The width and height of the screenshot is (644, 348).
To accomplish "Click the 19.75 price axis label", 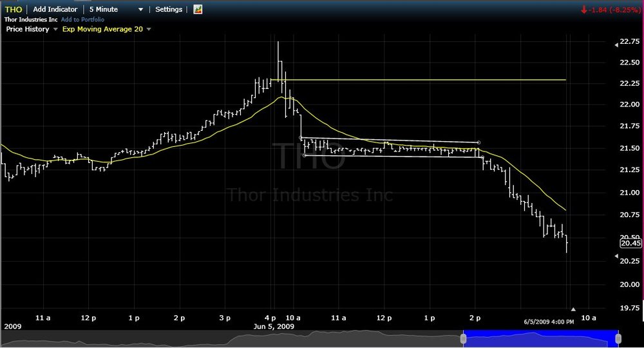I will (630, 308).
